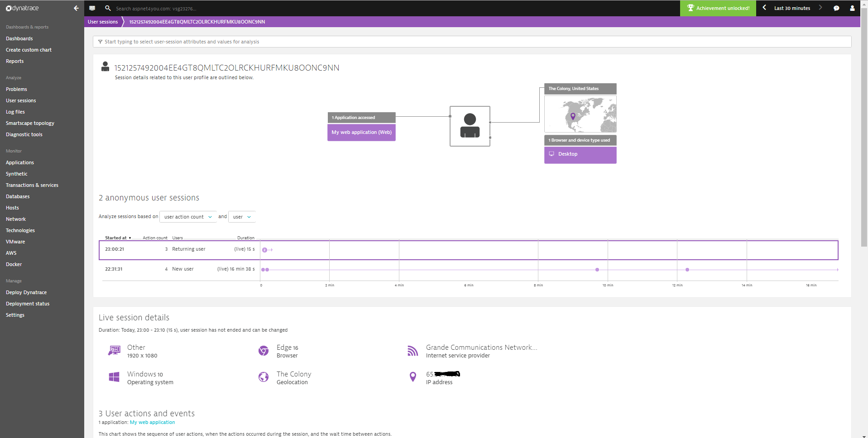Open Problems in the sidebar
Viewport: 868px width, 438px height.
[x=16, y=89]
